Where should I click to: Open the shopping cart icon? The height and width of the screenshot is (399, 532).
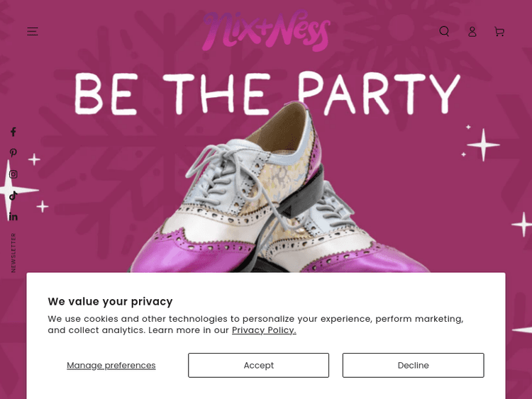click(499, 31)
